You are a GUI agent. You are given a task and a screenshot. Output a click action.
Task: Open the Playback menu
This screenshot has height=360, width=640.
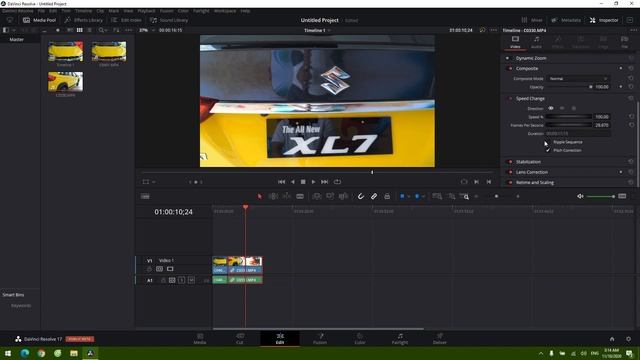tap(146, 11)
